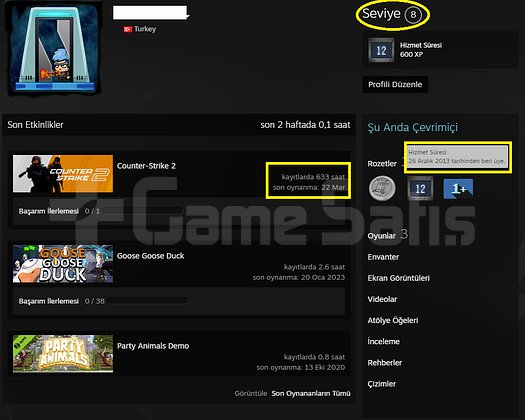The image size is (525, 420).
Task: Click the years-of-service 12 badge in Rozetler
Action: point(420,189)
